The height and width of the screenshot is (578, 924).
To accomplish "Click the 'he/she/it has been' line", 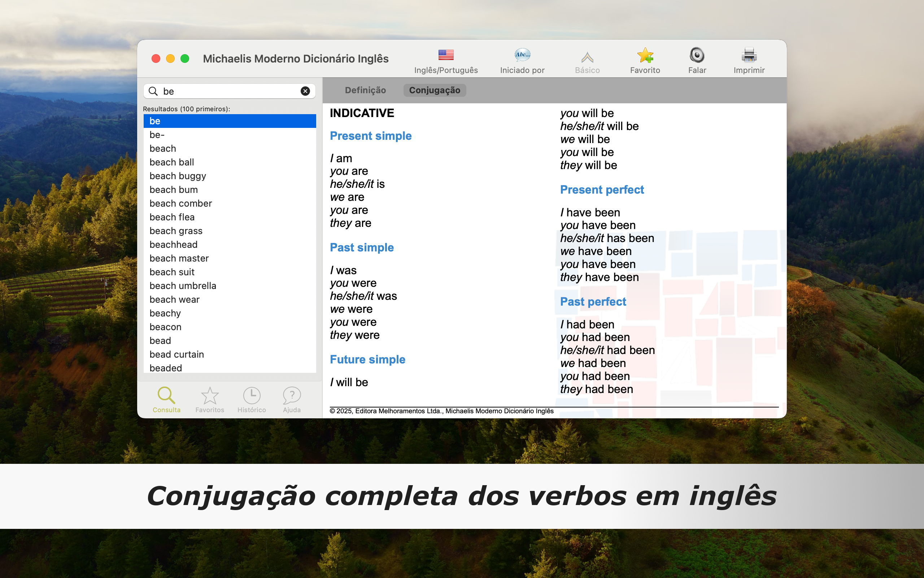I will 607,238.
